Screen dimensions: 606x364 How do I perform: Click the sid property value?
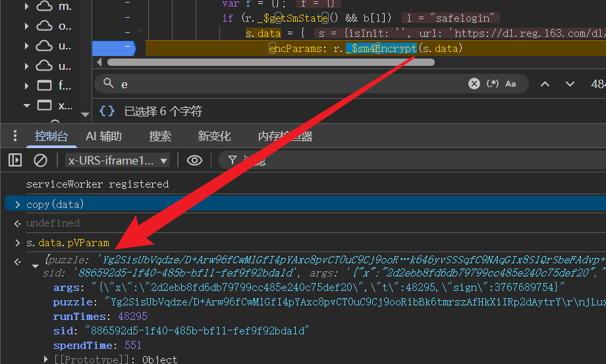(197, 331)
